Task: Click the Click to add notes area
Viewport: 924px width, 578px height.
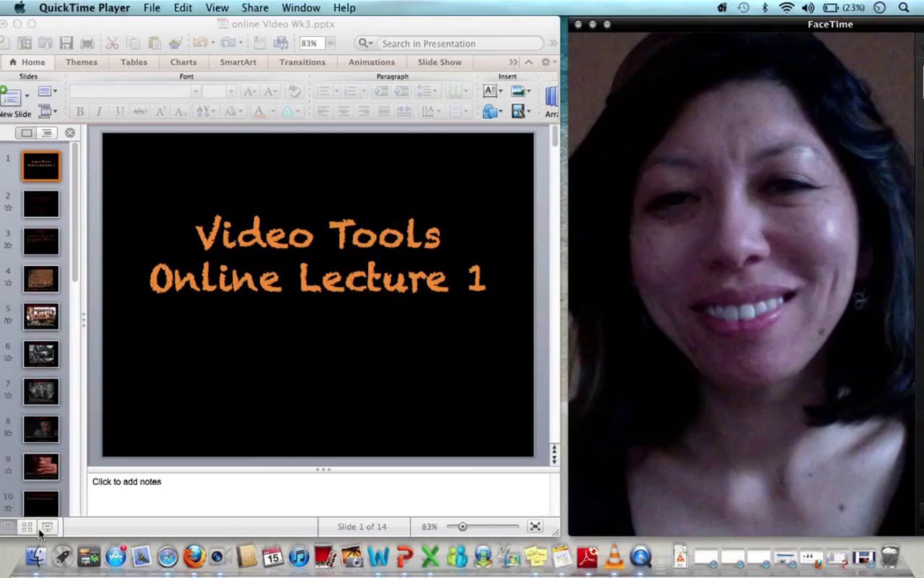Action: pos(323,494)
